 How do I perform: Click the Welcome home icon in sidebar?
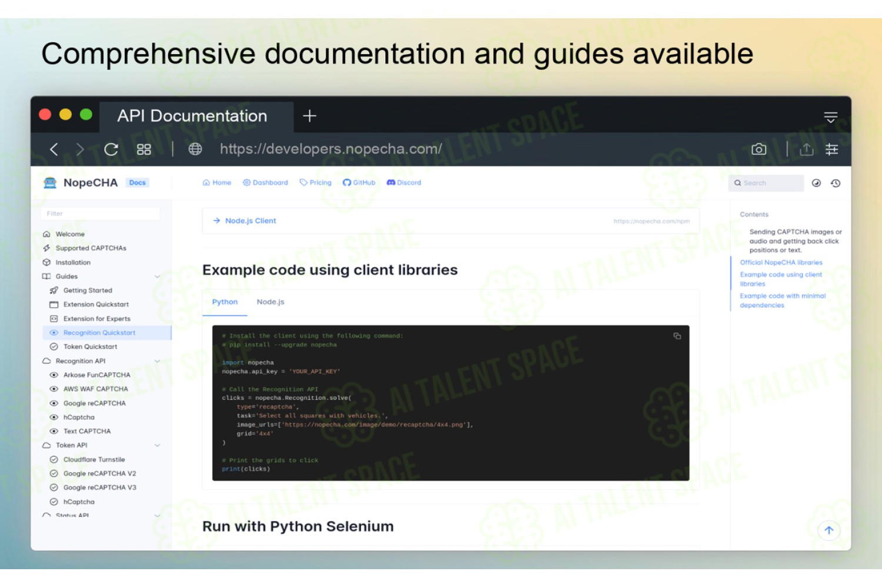coord(46,234)
